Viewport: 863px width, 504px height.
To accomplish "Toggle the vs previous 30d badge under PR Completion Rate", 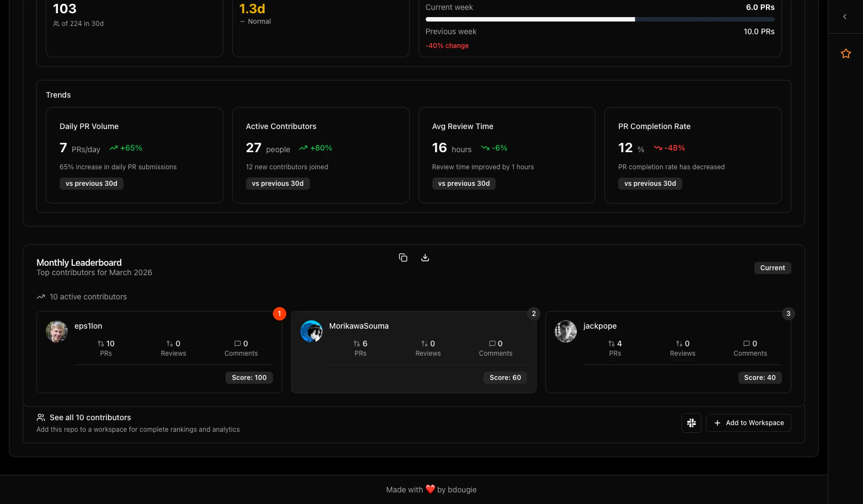I will pyautogui.click(x=650, y=183).
